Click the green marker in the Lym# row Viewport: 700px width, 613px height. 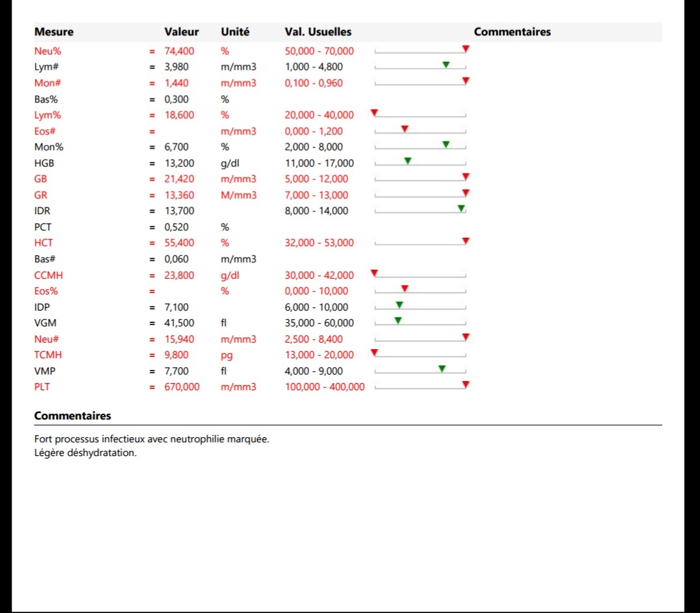(446, 64)
